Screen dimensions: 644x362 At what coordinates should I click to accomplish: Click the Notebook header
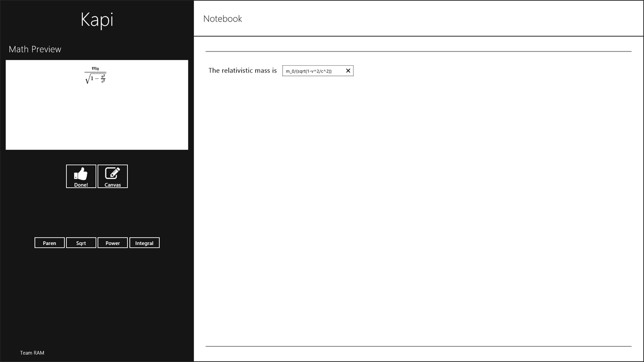tap(222, 18)
